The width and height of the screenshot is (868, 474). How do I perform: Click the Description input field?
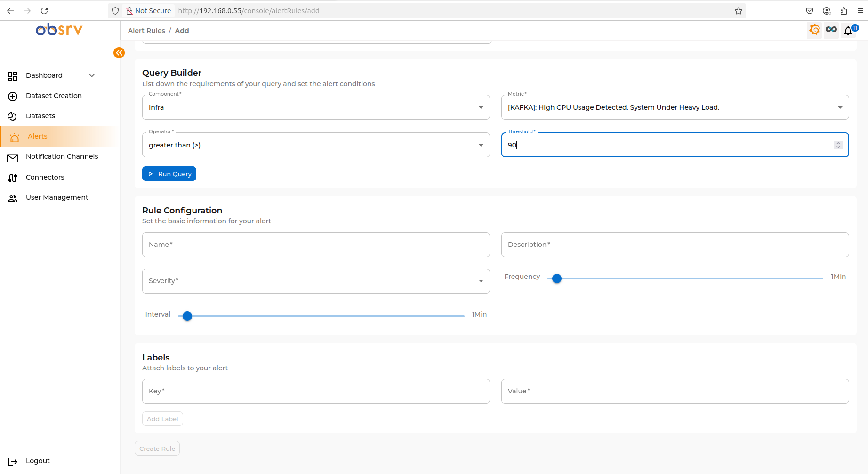pyautogui.click(x=675, y=245)
